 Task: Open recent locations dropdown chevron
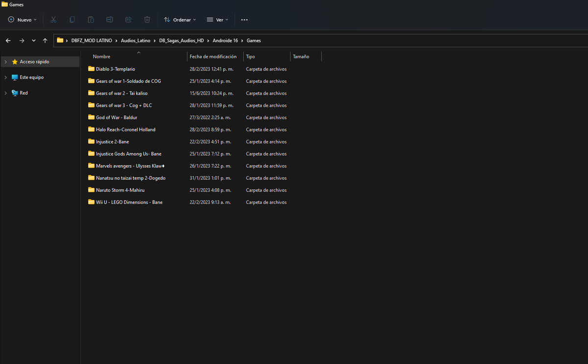34,41
